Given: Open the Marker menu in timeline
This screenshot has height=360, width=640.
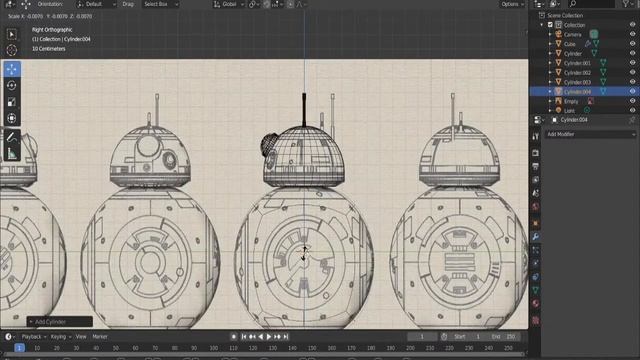Looking at the screenshot, I should click(100, 337).
